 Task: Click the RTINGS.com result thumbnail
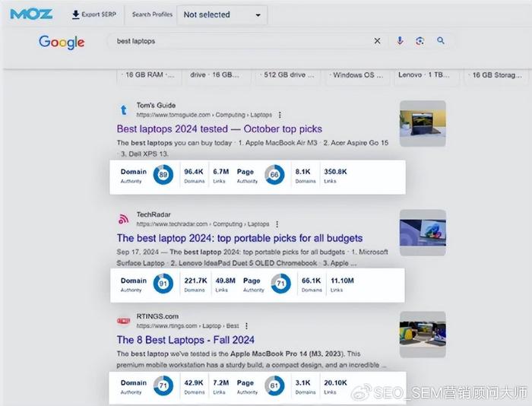(423, 335)
